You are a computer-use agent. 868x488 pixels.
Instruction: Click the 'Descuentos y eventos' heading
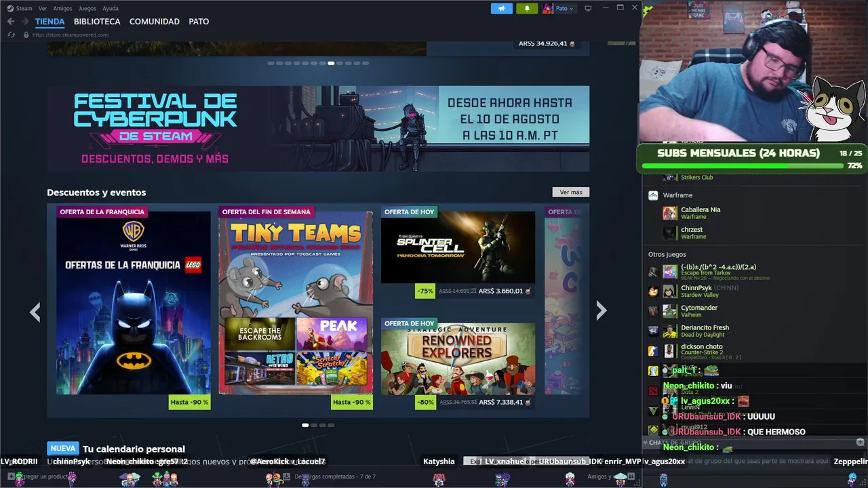coord(96,192)
